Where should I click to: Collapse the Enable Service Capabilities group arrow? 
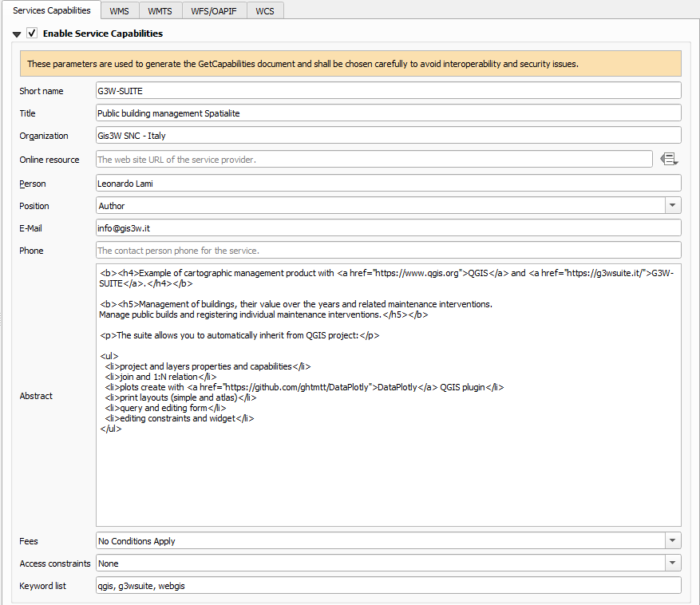17,34
